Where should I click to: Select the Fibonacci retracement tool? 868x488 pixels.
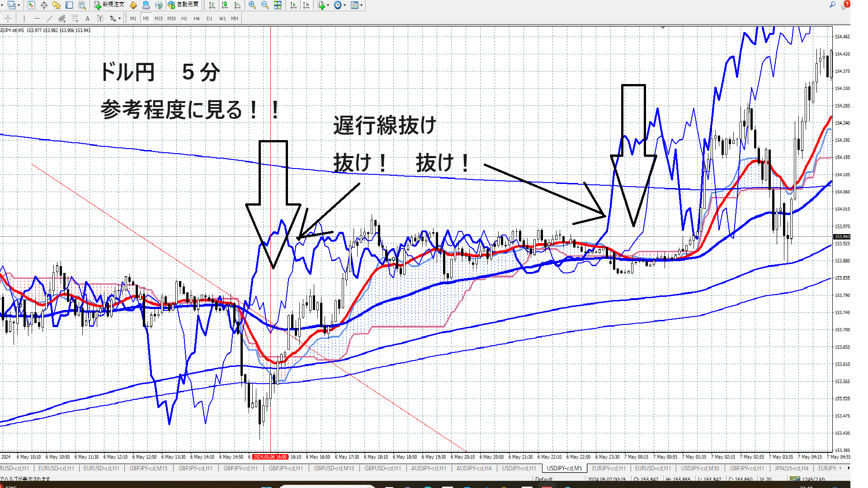pyautogui.click(x=75, y=19)
